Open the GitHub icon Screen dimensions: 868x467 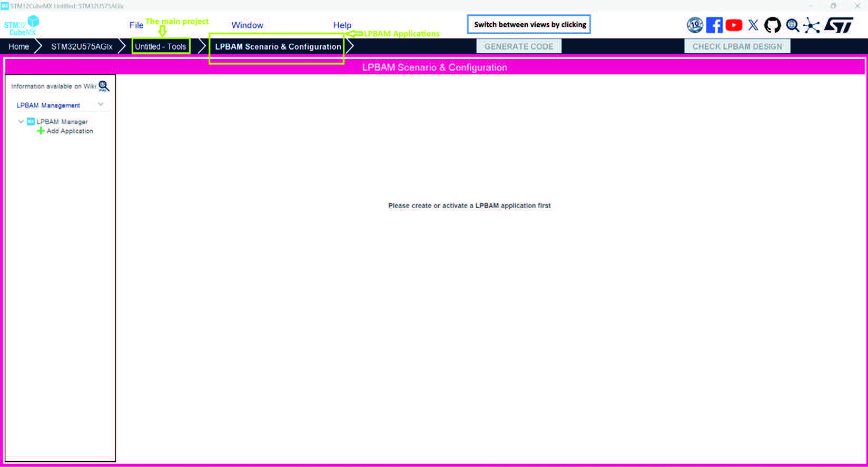click(773, 25)
